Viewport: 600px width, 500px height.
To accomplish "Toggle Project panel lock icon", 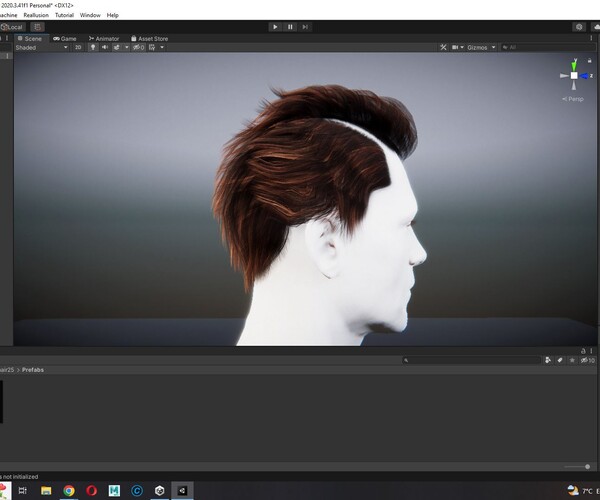I will [x=583, y=350].
